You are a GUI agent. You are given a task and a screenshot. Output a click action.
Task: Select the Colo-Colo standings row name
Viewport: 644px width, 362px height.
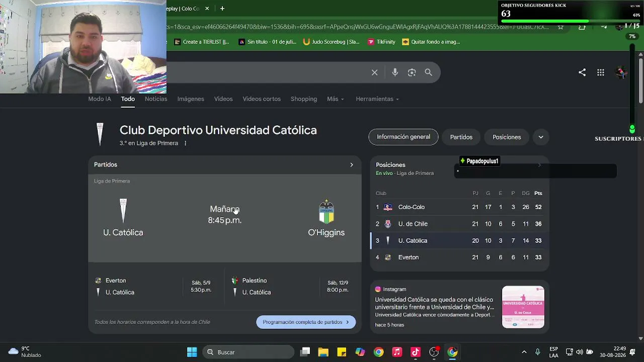pyautogui.click(x=412, y=207)
